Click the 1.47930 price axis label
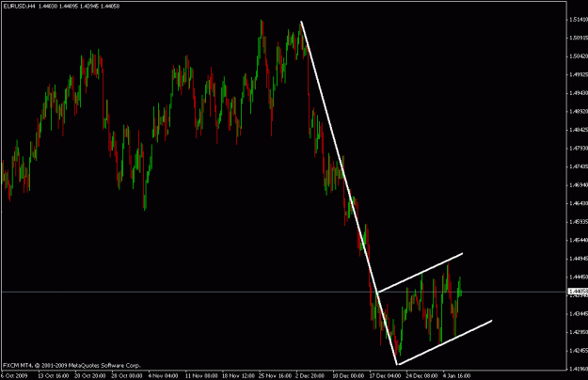This screenshot has height=380, width=588. click(579, 148)
